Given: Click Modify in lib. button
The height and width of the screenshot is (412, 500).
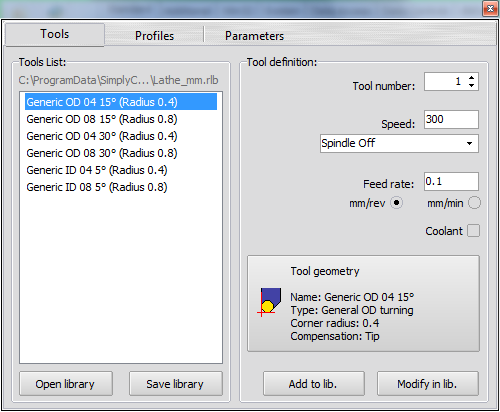Looking at the screenshot, I should tap(427, 384).
